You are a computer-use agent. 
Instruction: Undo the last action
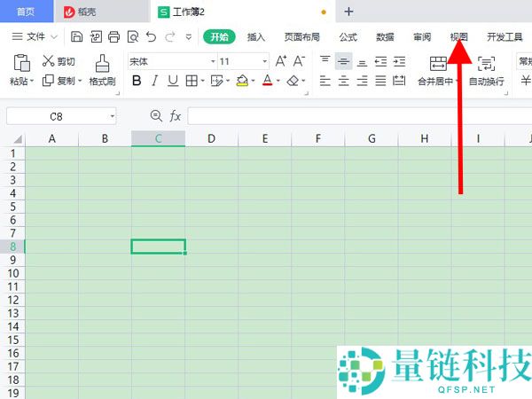click(x=151, y=36)
